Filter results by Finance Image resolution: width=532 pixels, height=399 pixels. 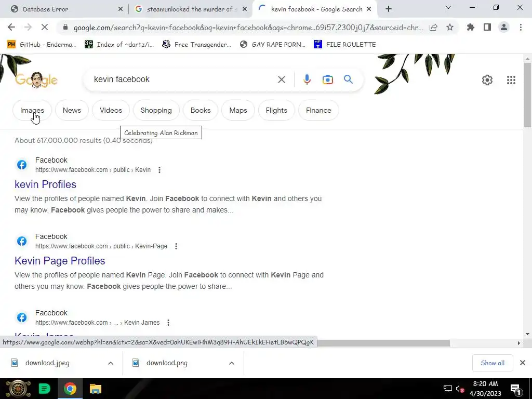tap(318, 110)
